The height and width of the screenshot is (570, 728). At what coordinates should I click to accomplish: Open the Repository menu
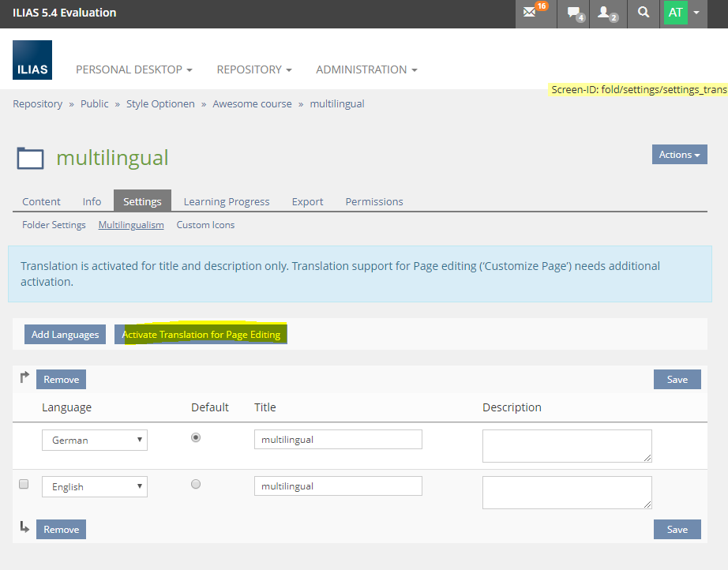tap(254, 69)
